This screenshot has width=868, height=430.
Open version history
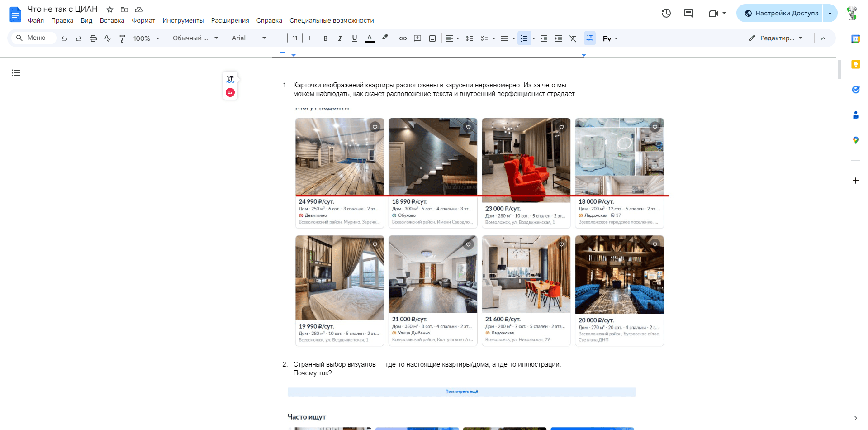(666, 13)
